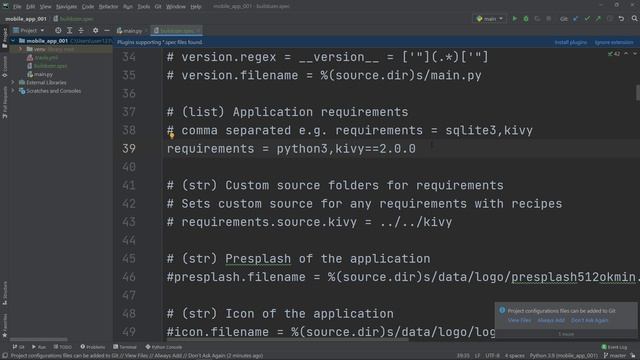
Task: Click the info icon in Git notification popup
Action: pos(502,310)
